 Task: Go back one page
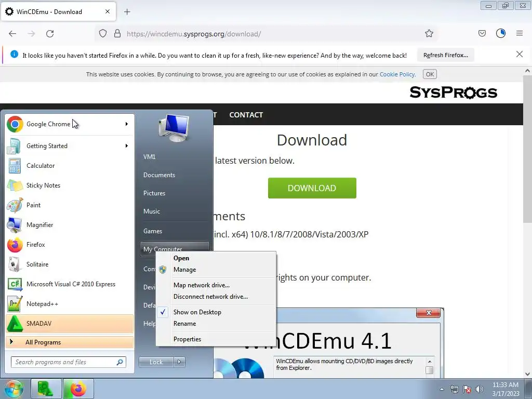(12, 34)
